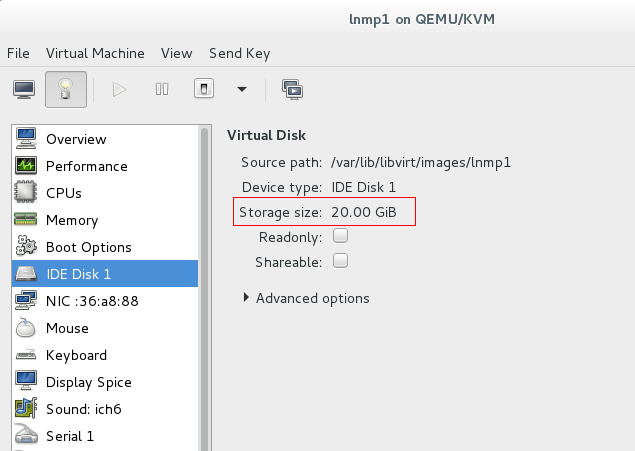Select Boot Options in hardware list
Screen dimensions: 635x451
pyautogui.click(x=88, y=247)
